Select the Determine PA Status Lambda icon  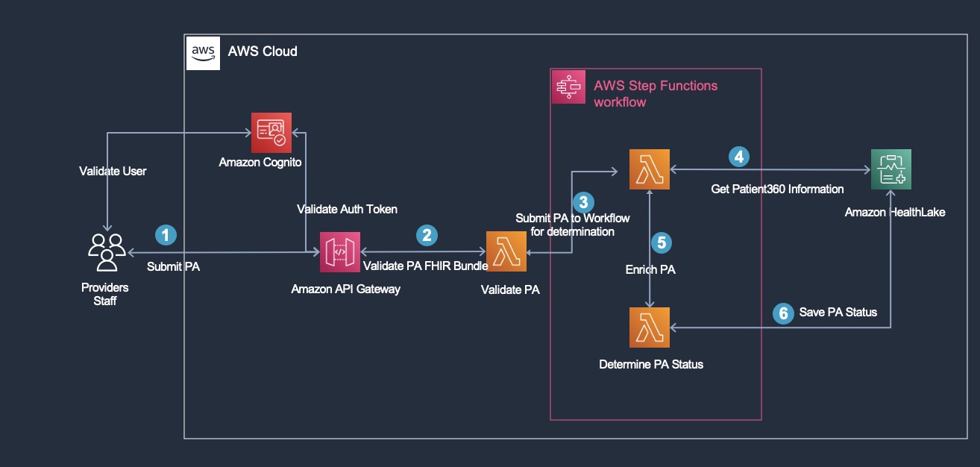point(650,327)
